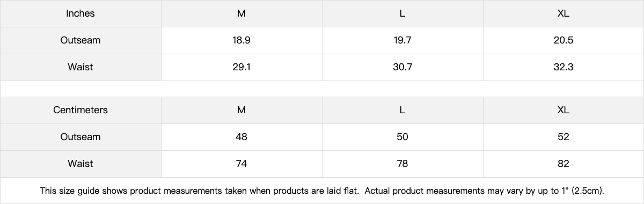Click the Waist row label in Inches table
Screen dimensions: 644x204
pos(80,67)
